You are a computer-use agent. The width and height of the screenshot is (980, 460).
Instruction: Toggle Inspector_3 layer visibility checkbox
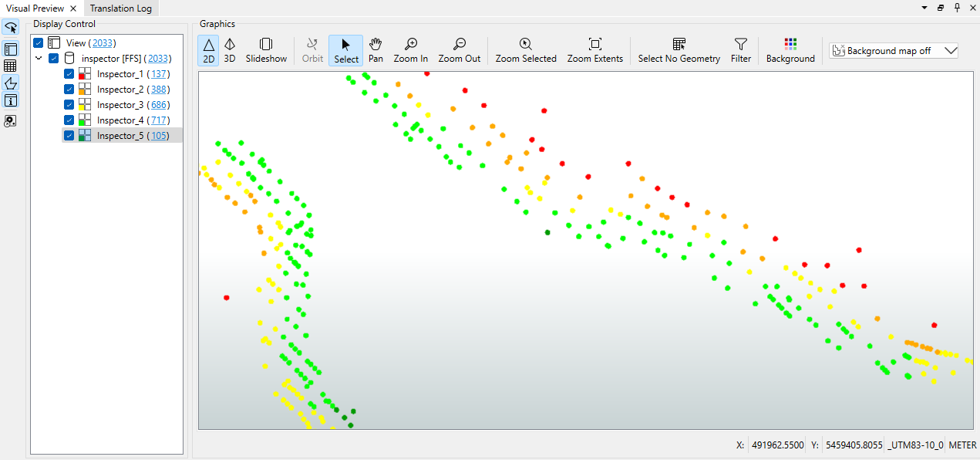pos(69,105)
